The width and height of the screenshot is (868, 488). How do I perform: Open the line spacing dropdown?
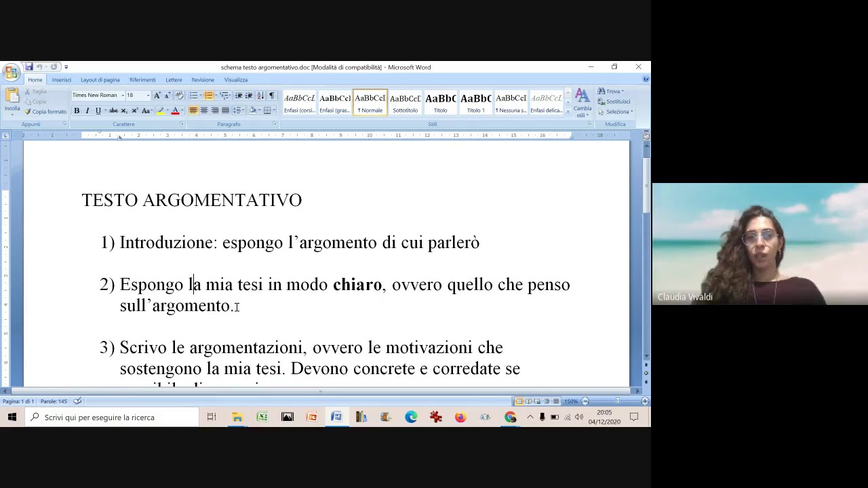click(239, 110)
